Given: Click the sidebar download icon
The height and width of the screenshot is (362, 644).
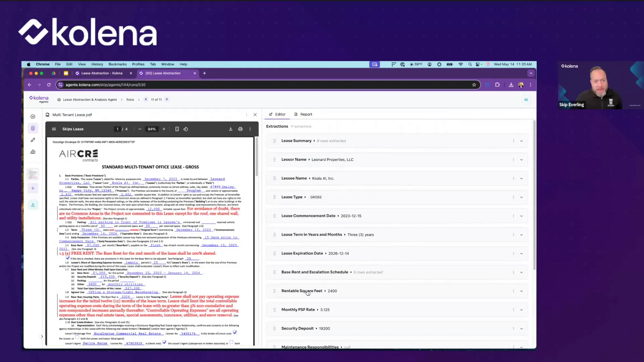Looking at the screenshot, I should coord(33,205).
